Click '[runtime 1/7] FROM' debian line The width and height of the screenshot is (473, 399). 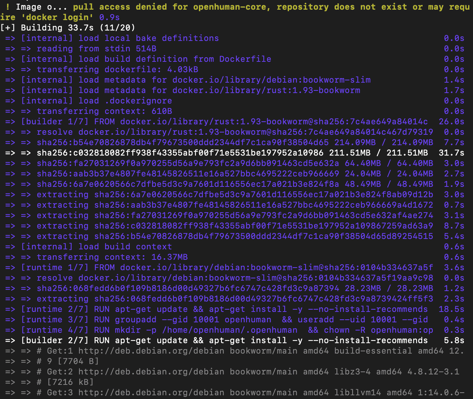[x=235, y=267]
